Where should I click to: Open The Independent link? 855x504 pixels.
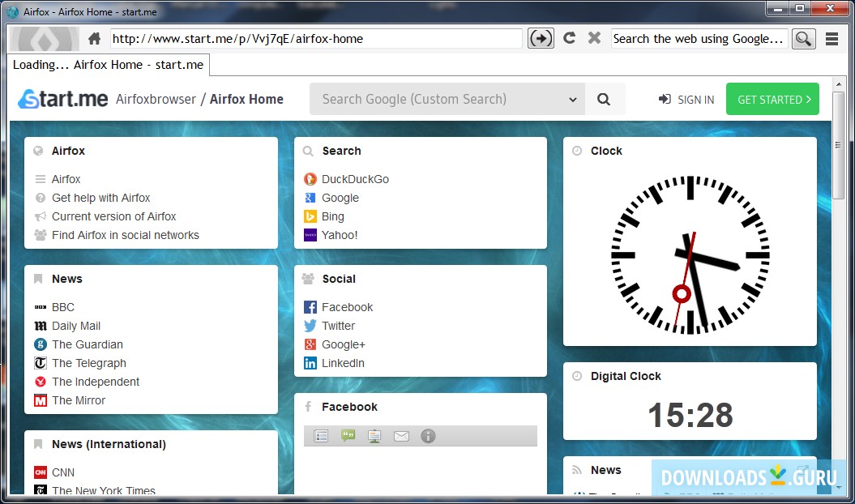point(96,382)
